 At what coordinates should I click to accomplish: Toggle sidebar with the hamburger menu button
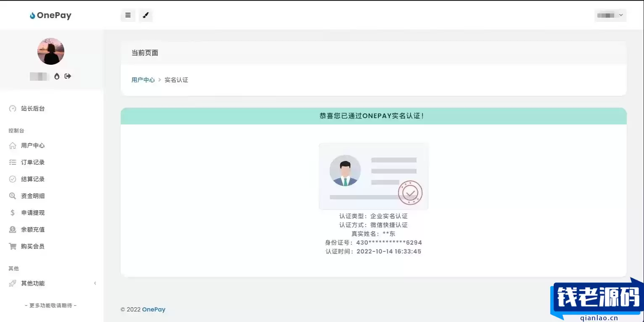coord(128,16)
